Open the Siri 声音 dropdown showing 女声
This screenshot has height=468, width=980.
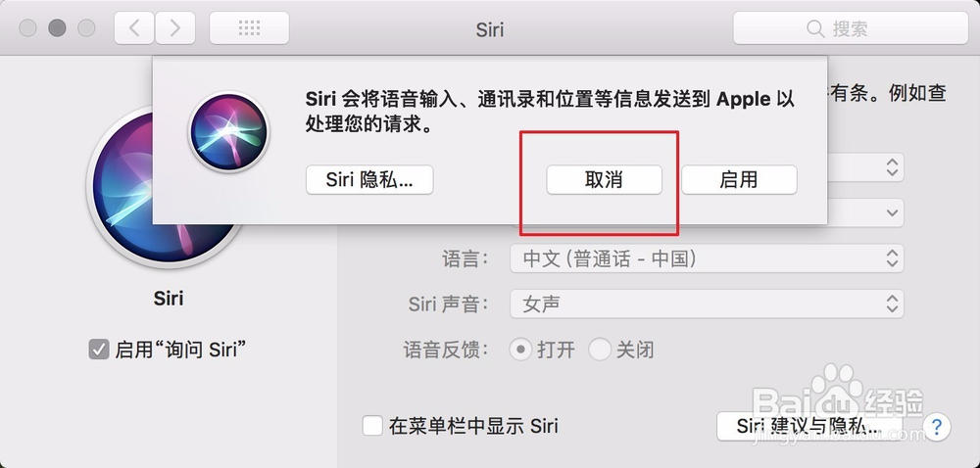[706, 304]
